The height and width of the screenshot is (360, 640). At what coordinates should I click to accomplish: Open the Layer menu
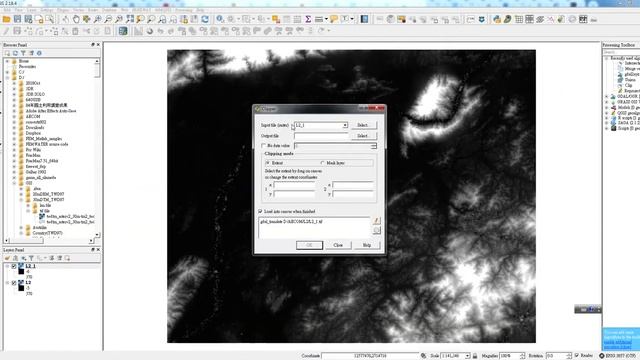32,10
